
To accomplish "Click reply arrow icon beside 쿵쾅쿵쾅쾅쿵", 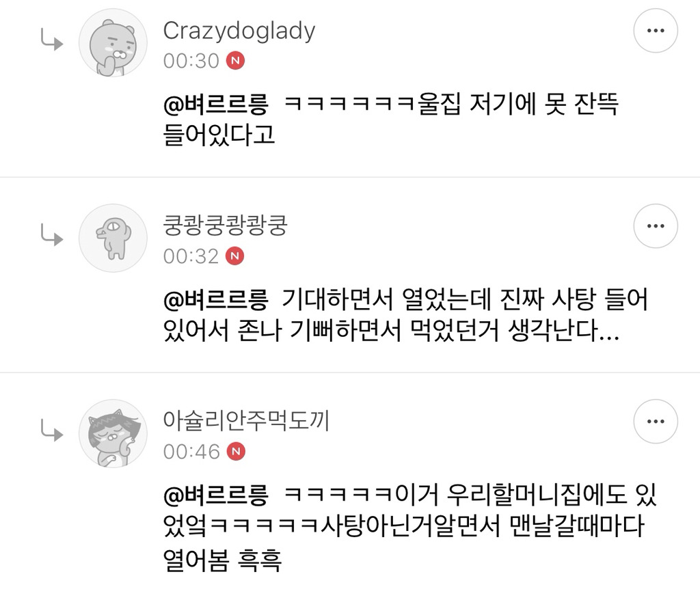I will click(52, 235).
